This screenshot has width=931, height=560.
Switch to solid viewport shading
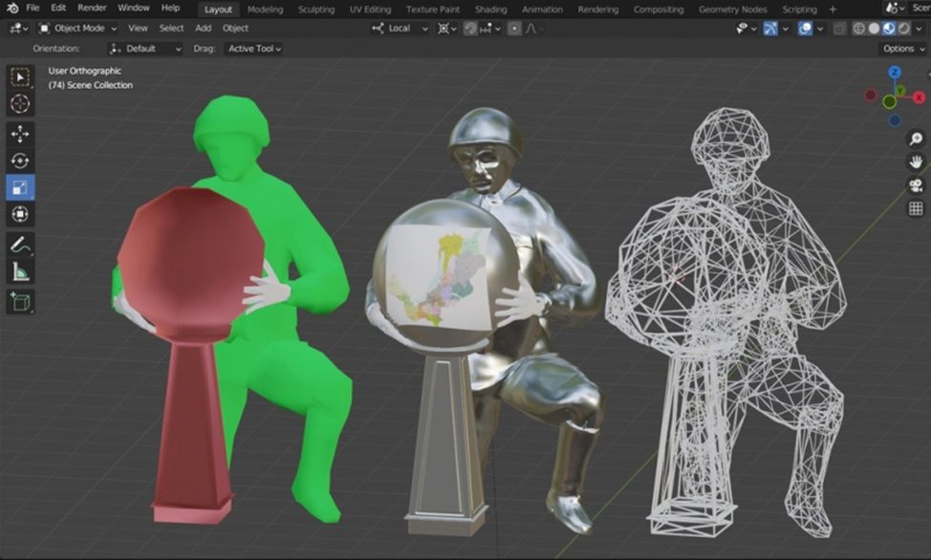[874, 28]
